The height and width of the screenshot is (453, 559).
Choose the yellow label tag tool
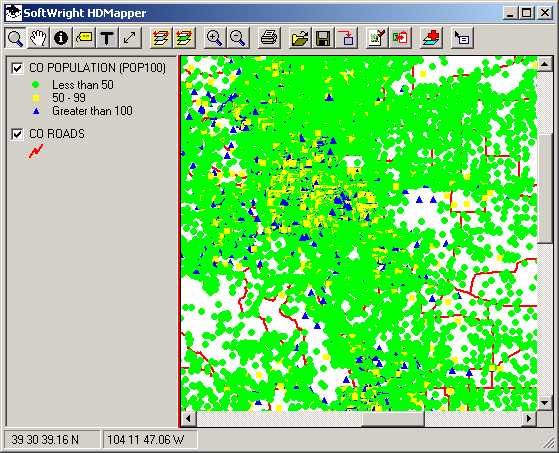84,38
